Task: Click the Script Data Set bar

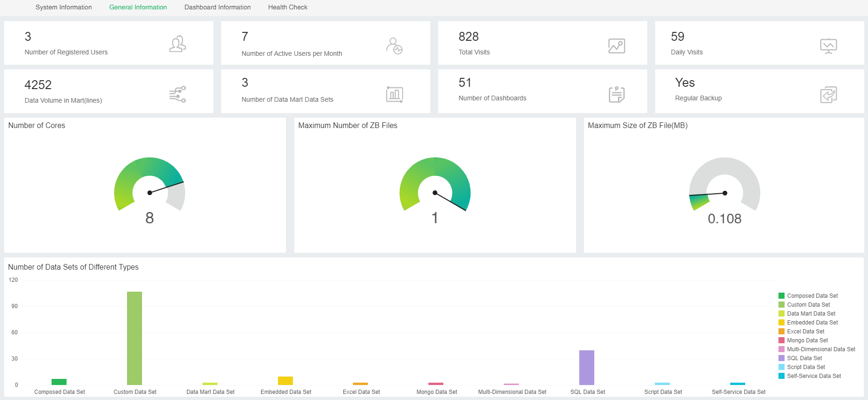Action: point(662,384)
